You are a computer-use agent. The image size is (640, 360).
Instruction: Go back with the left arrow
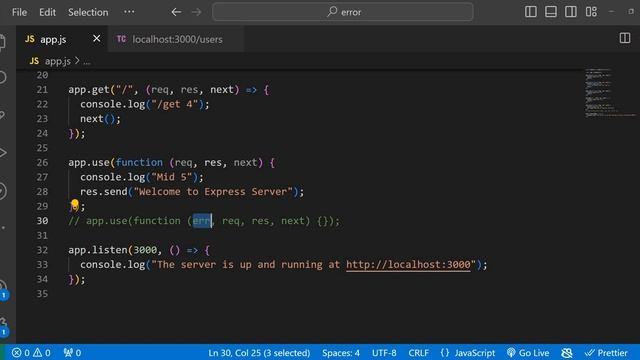coord(176,12)
